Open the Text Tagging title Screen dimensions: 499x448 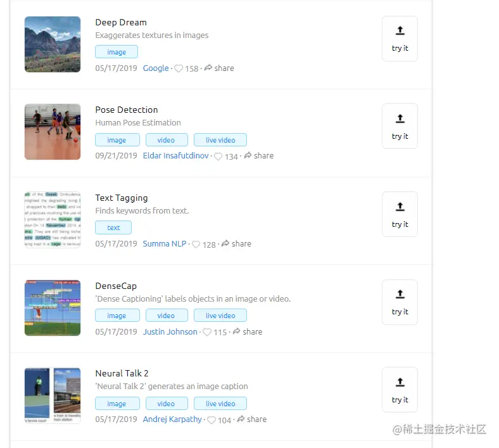pyautogui.click(x=121, y=198)
